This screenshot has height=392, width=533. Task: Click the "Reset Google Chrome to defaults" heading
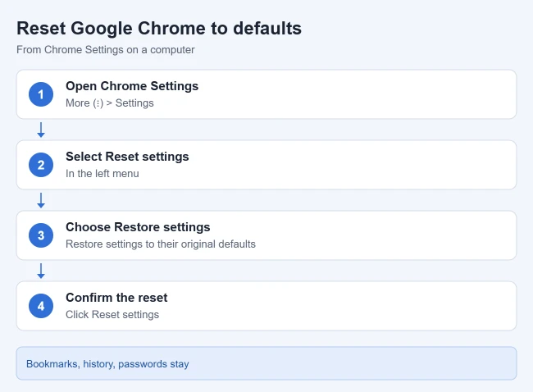159,29
